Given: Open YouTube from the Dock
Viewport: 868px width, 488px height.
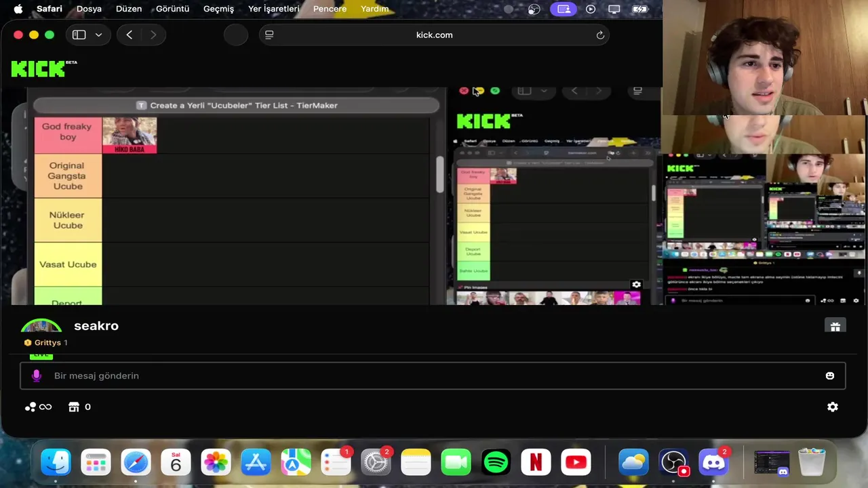Looking at the screenshot, I should pyautogui.click(x=576, y=463).
